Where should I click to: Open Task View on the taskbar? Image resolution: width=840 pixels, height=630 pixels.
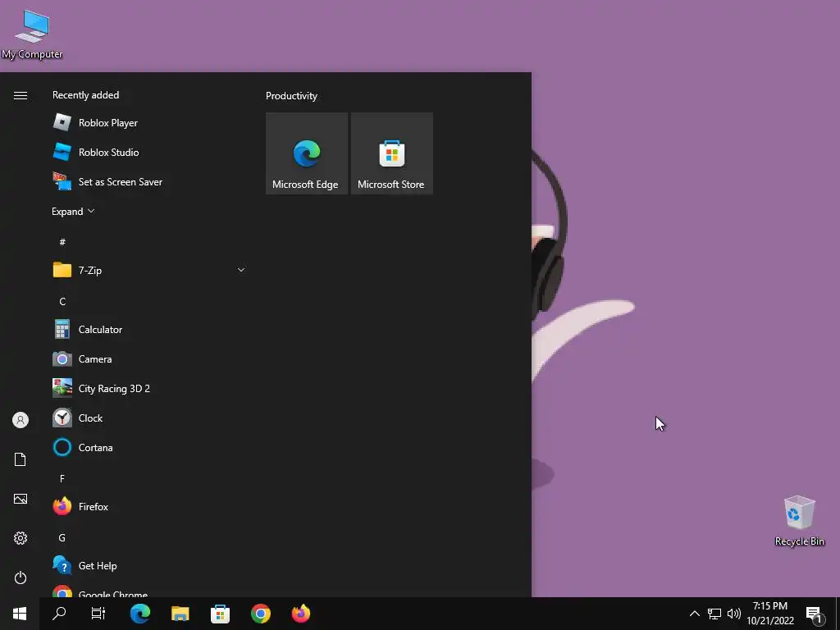[x=98, y=614]
